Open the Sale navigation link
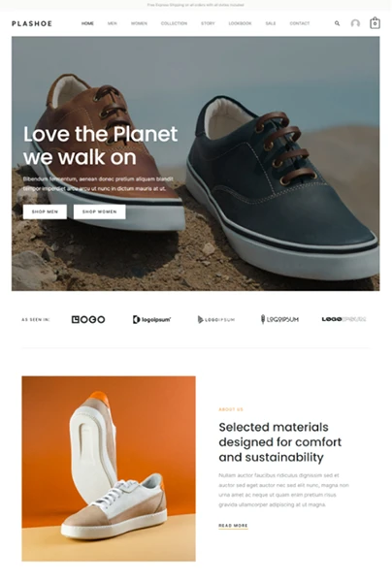Viewport: 392px width, 582px height. (271, 23)
